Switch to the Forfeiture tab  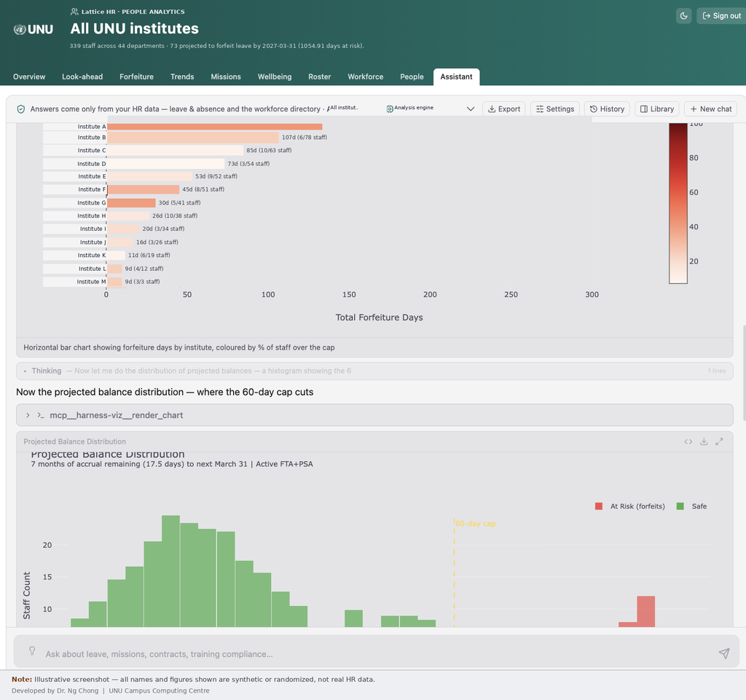[x=136, y=76]
